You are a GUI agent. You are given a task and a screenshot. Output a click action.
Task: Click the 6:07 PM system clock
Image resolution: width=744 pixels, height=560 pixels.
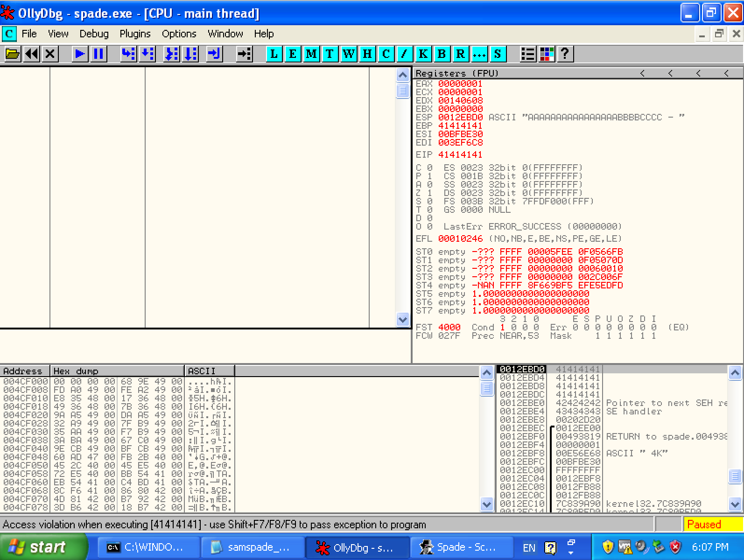710,547
